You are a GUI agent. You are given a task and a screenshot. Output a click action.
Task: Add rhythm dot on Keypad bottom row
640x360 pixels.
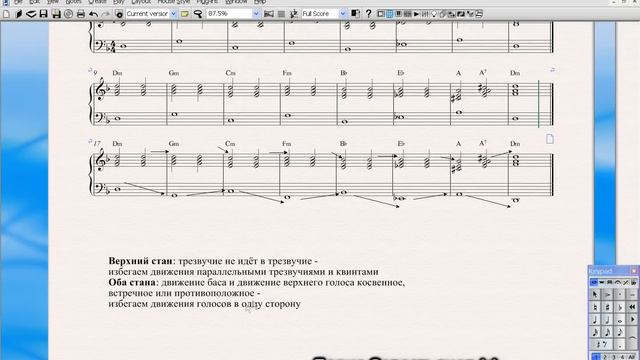[620, 345]
